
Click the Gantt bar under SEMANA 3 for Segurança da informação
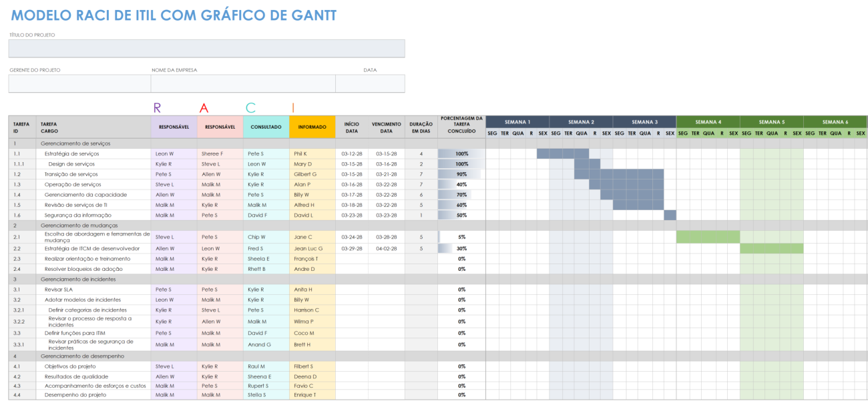668,215
